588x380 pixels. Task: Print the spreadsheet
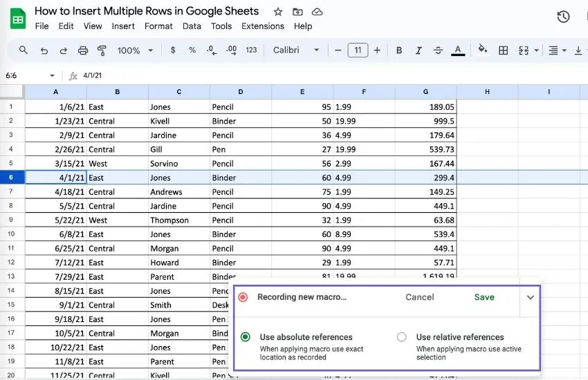pos(83,50)
